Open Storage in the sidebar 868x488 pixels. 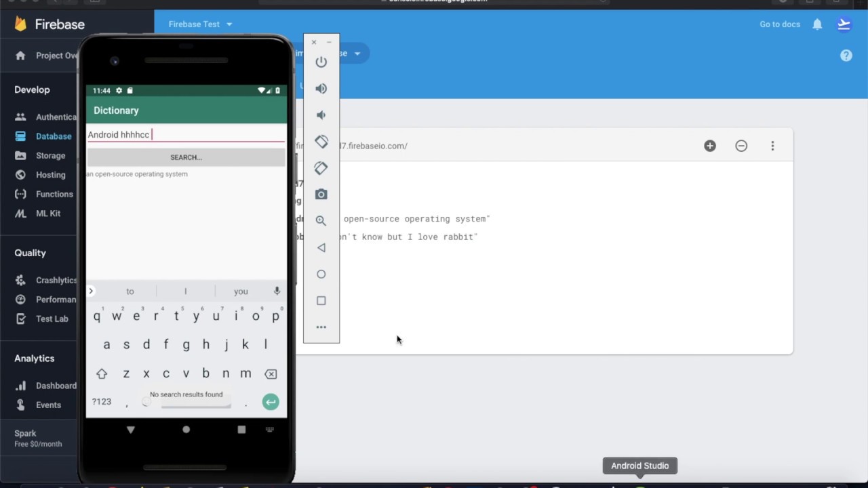pos(51,155)
